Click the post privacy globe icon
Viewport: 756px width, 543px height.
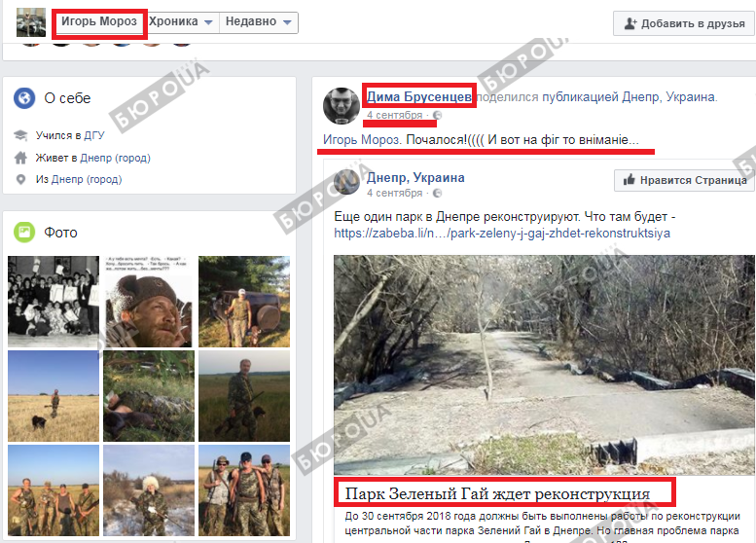(437, 116)
